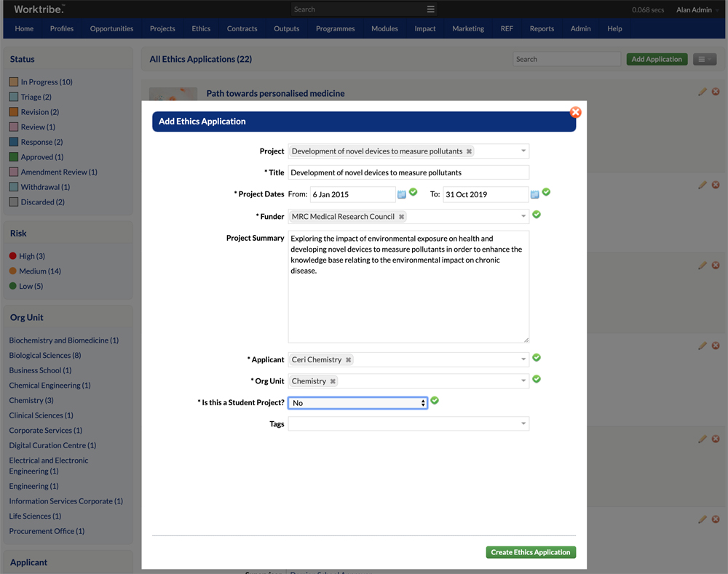Filter by Clinical Sciences org unit
This screenshot has width=728, height=574.
41,415
